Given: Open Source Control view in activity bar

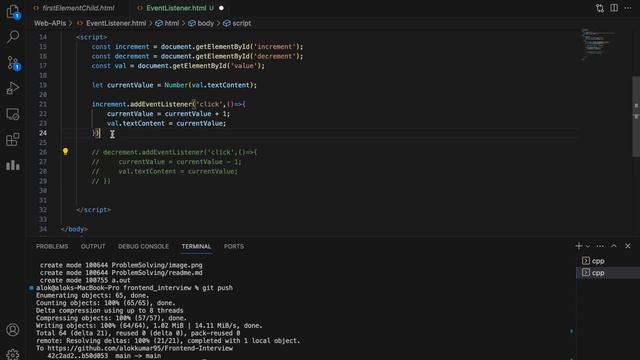Looking at the screenshot, I should (13, 63).
